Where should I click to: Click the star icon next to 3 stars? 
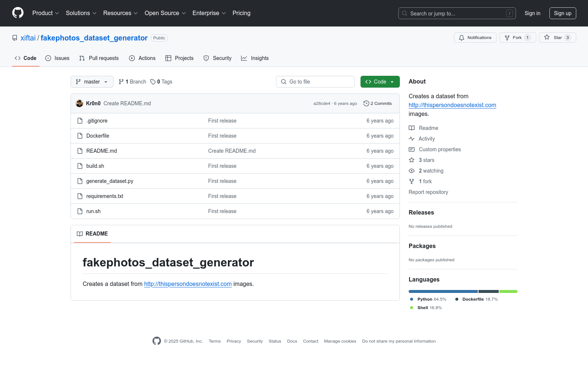click(412, 160)
